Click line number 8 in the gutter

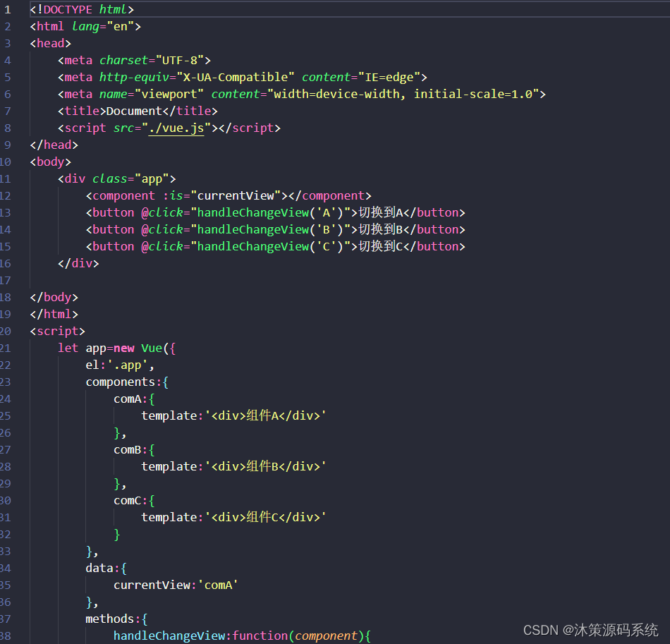click(8, 128)
